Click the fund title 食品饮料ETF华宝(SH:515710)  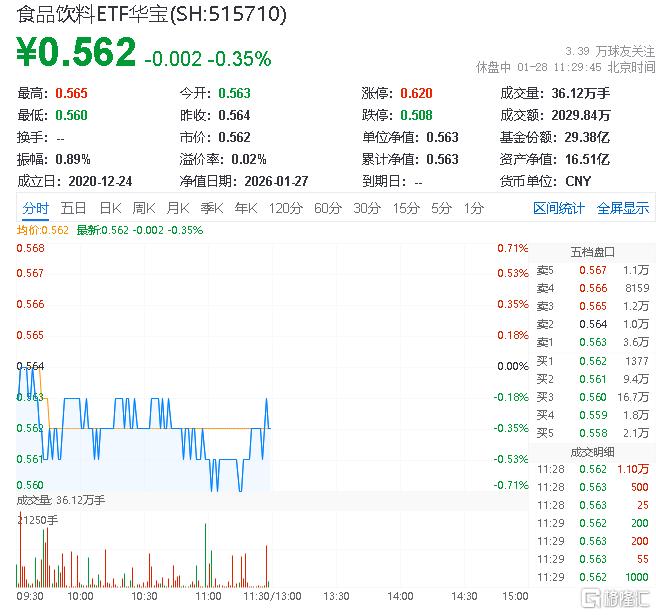[x=152, y=14]
